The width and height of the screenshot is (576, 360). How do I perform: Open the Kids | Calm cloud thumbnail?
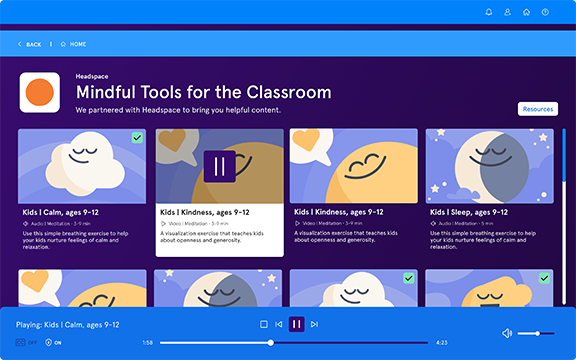click(82, 166)
